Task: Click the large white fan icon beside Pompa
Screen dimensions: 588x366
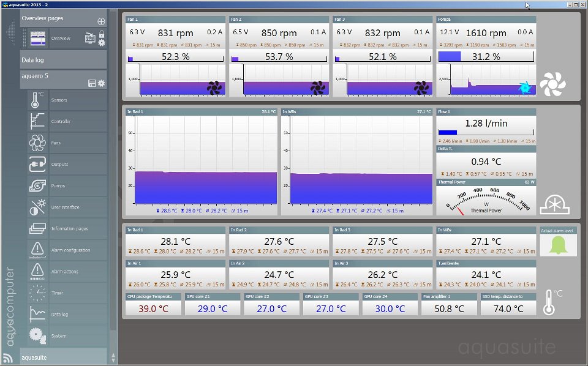Action: [x=552, y=84]
